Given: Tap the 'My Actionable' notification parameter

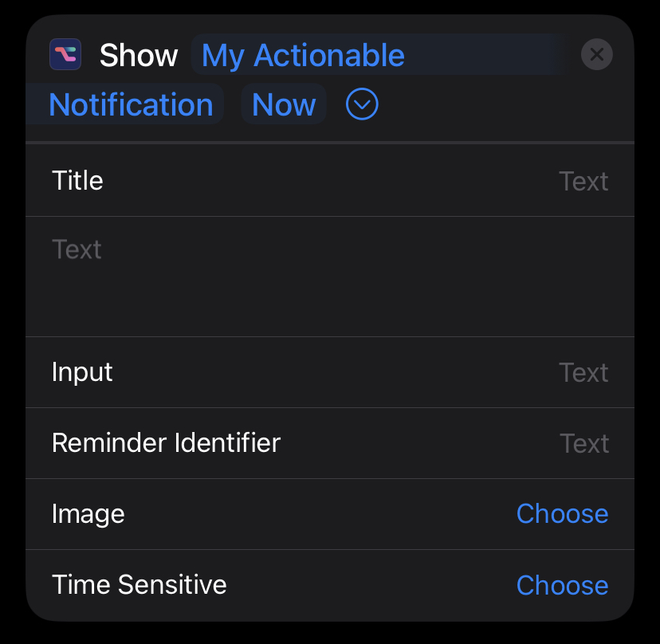Looking at the screenshot, I should click(x=303, y=55).
